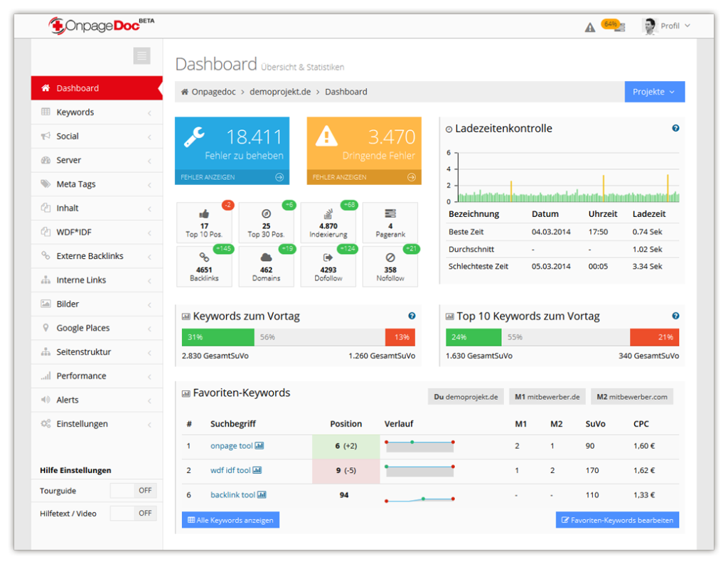Open Favoriten-Keywords bearbeiten
The height and width of the screenshot is (564, 728).
(x=617, y=519)
